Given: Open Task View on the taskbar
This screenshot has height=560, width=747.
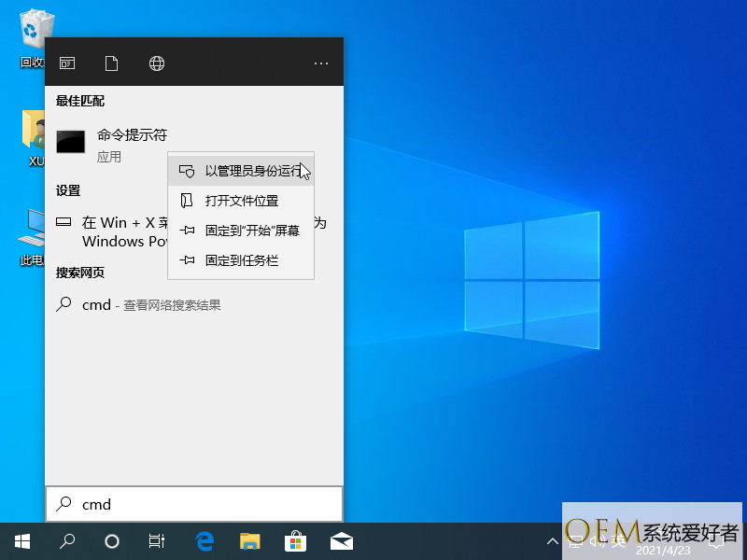Looking at the screenshot, I should tap(157, 540).
